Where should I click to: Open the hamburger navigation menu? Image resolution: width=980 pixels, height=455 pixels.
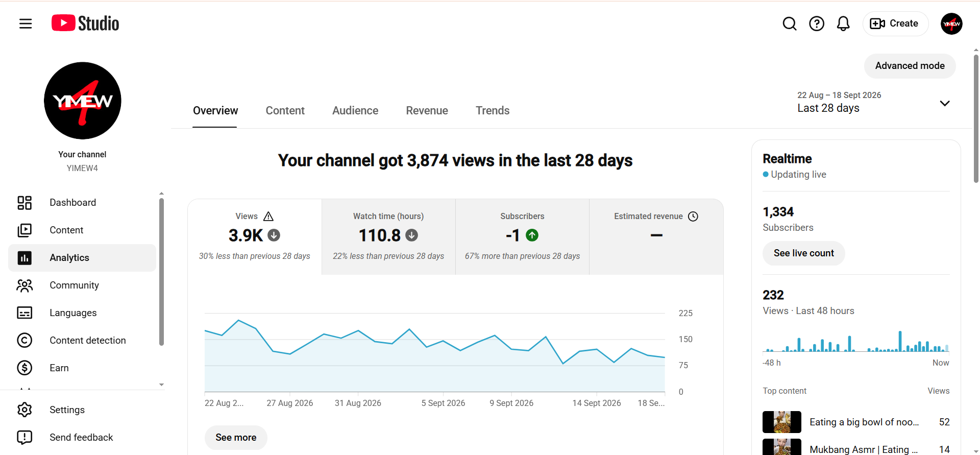[26, 23]
